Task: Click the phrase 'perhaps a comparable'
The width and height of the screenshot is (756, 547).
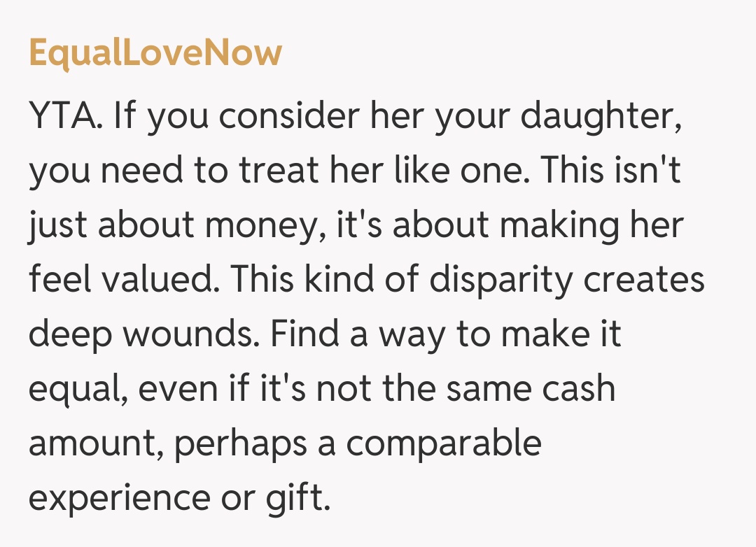Action: [358, 443]
